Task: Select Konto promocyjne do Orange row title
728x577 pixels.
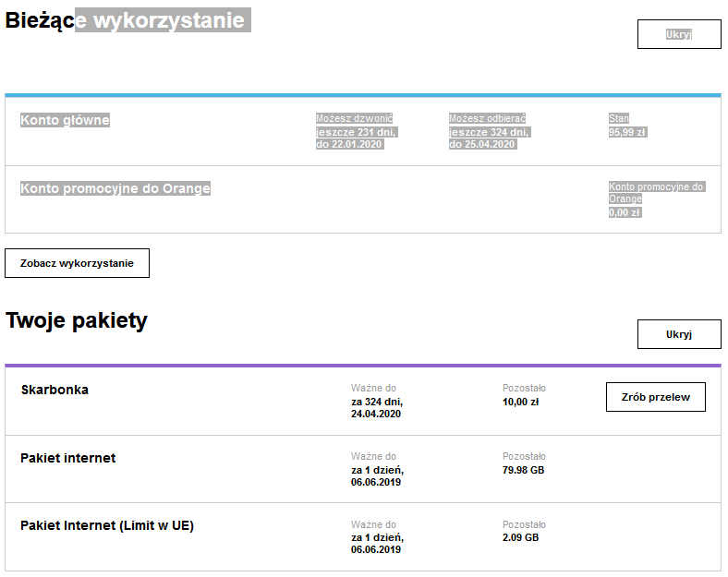Action: [x=115, y=188]
